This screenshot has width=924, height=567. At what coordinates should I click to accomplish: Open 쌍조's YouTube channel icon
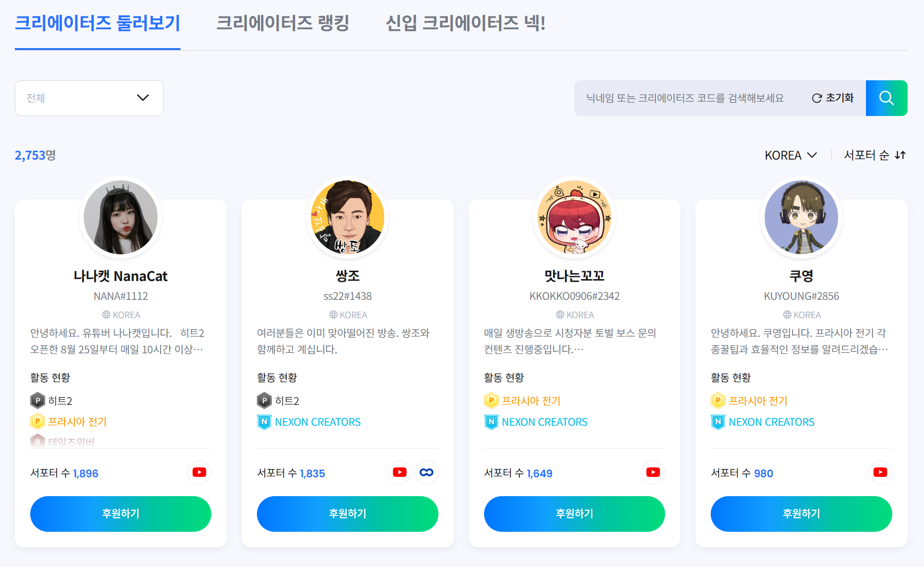point(400,472)
